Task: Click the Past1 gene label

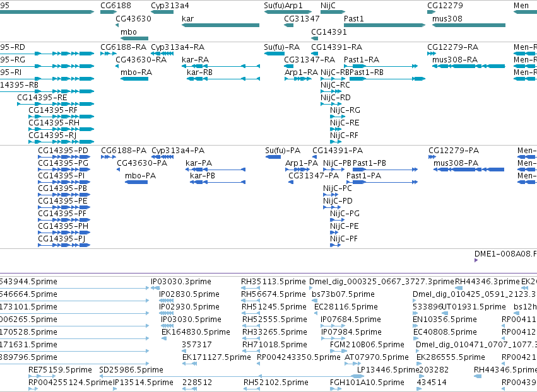Action: pyautogui.click(x=354, y=18)
